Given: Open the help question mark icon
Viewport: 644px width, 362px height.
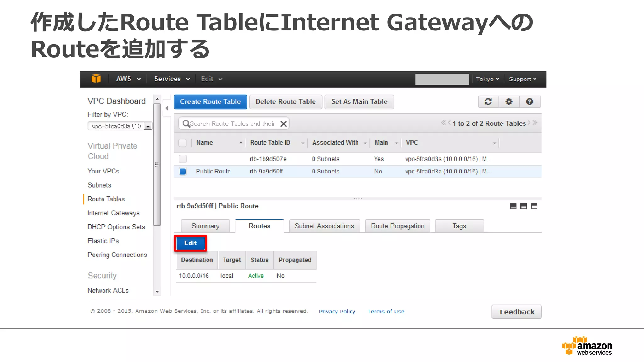Looking at the screenshot, I should [x=530, y=101].
